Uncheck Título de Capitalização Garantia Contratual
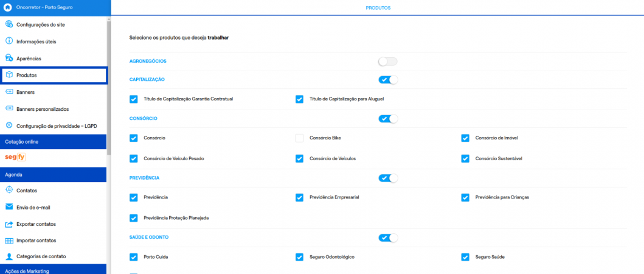The width and height of the screenshot is (644, 274). click(x=133, y=99)
